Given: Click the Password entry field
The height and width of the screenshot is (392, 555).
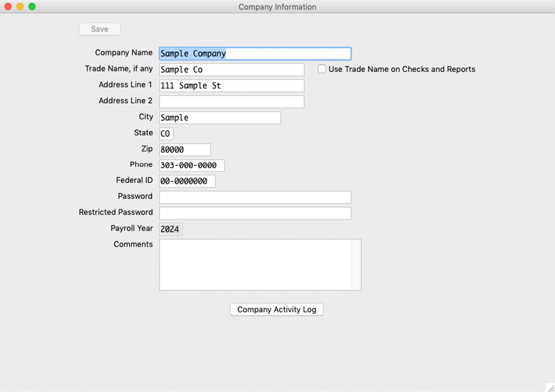Looking at the screenshot, I should click(x=255, y=197).
